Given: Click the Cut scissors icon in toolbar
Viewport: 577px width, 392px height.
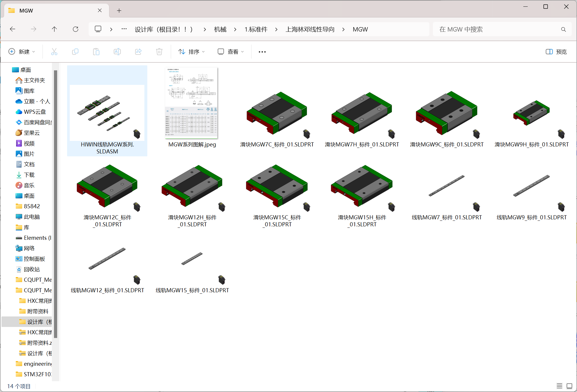Looking at the screenshot, I should [x=54, y=52].
